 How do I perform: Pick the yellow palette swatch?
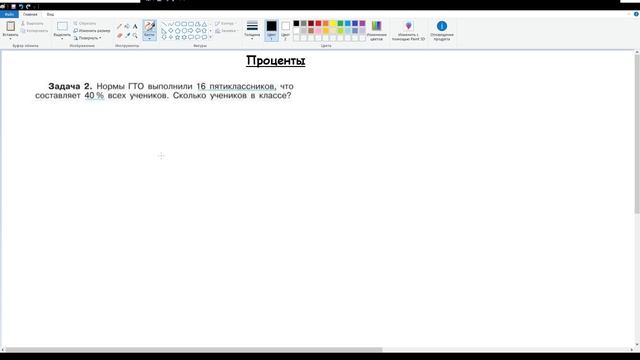pyautogui.click(x=333, y=24)
